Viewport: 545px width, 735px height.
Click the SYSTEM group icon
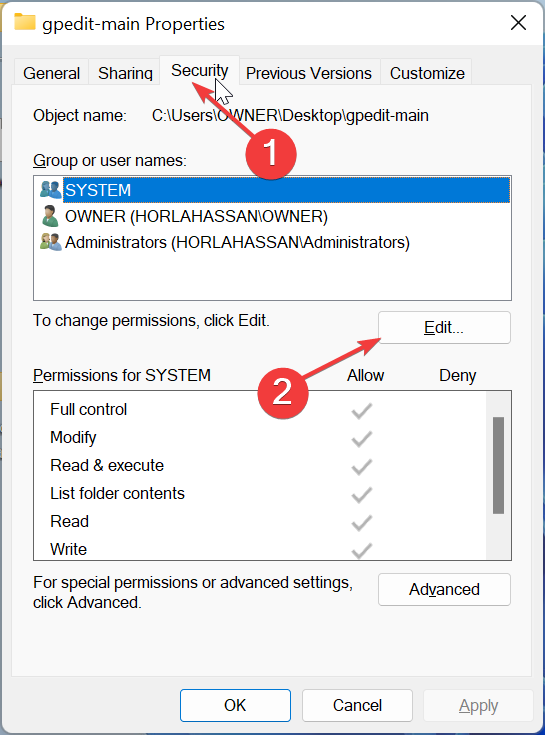pos(50,190)
